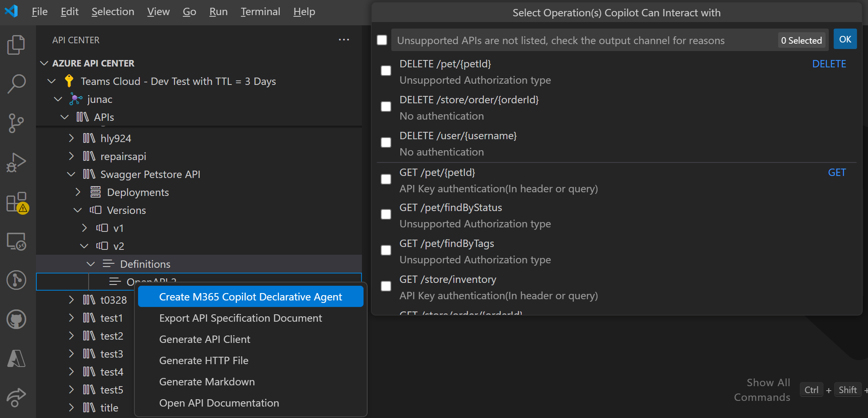Check DELETE /store/order/{orderId} operation
The width and height of the screenshot is (868, 418).
tap(386, 107)
